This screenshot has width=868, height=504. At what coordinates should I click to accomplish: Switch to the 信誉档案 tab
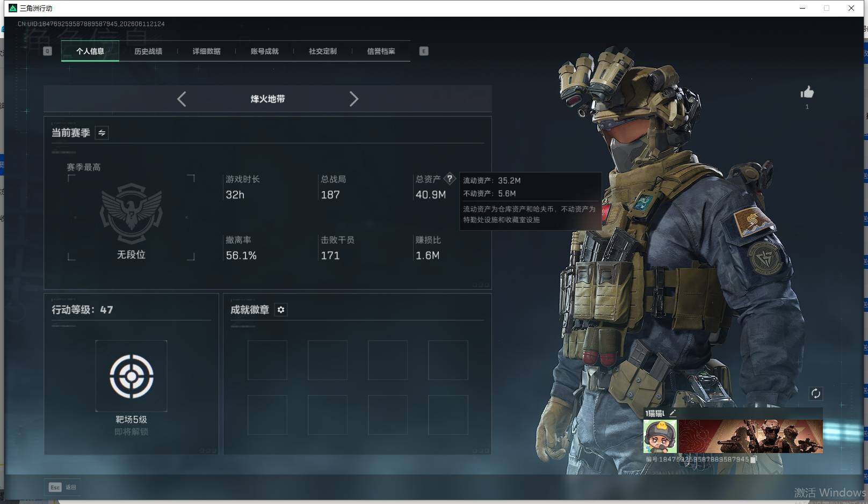pos(381,51)
